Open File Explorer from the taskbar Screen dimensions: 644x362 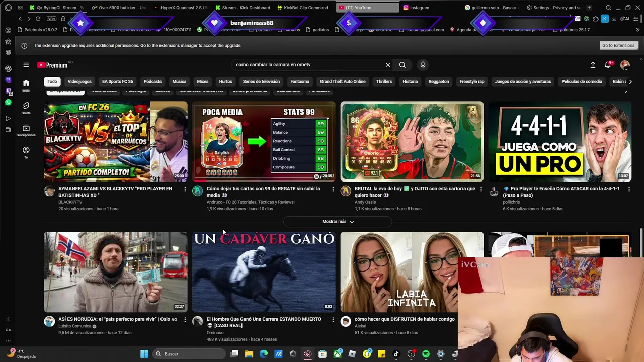[249, 354]
